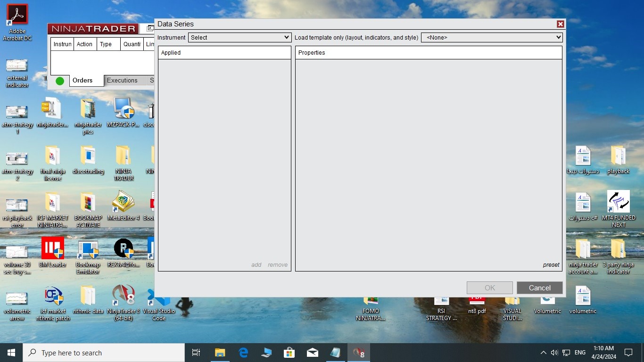Select the final ninja license folder
This screenshot has width=644, height=362.
point(53,163)
